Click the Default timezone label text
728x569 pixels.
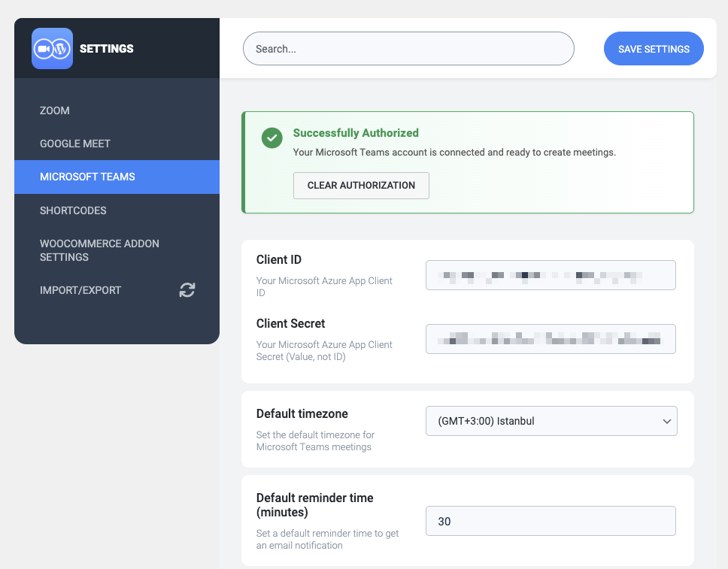(302, 414)
